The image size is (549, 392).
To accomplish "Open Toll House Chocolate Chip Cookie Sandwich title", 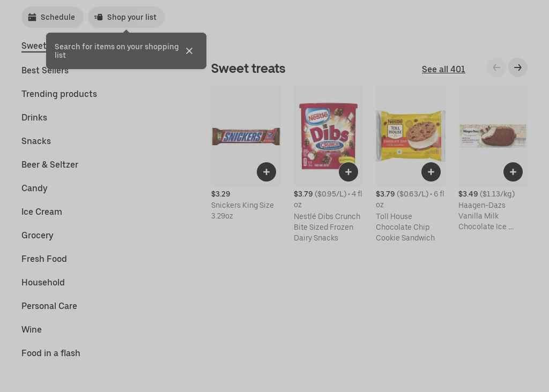I will (405, 227).
